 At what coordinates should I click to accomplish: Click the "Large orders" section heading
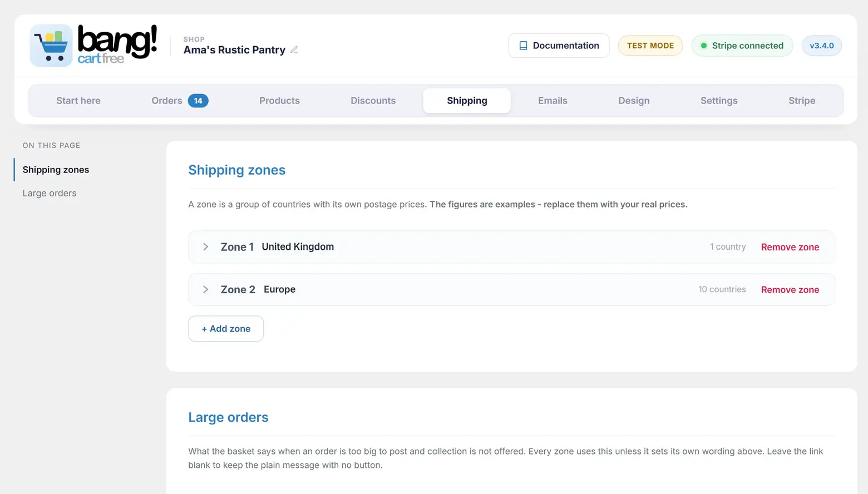(x=228, y=417)
